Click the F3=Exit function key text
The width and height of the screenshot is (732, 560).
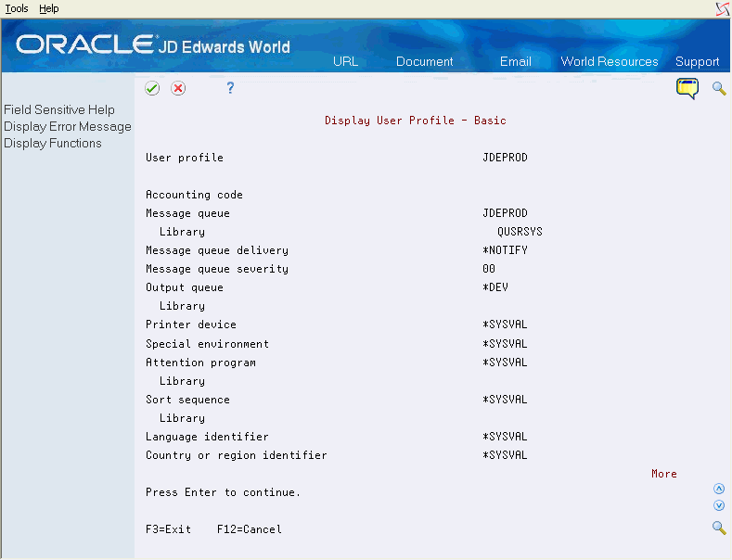(x=169, y=529)
